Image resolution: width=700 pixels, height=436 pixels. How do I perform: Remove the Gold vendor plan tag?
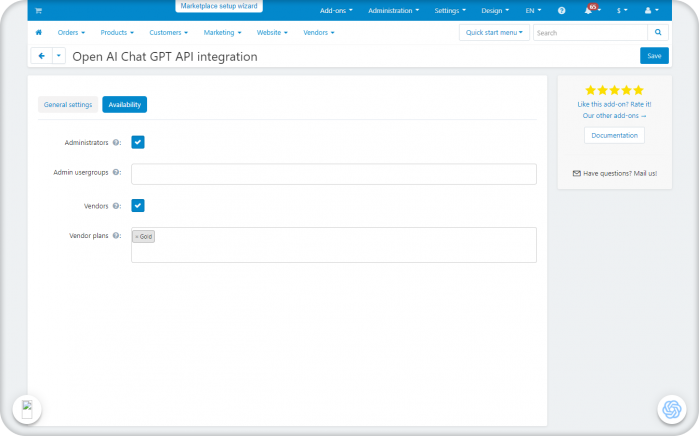[x=137, y=237]
